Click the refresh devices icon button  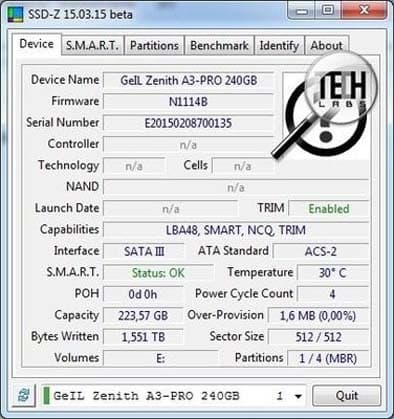(24, 395)
